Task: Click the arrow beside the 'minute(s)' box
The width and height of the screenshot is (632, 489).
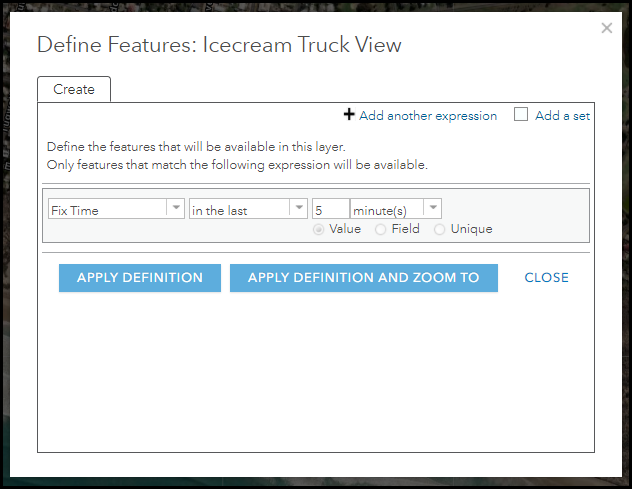Action: click(x=432, y=209)
